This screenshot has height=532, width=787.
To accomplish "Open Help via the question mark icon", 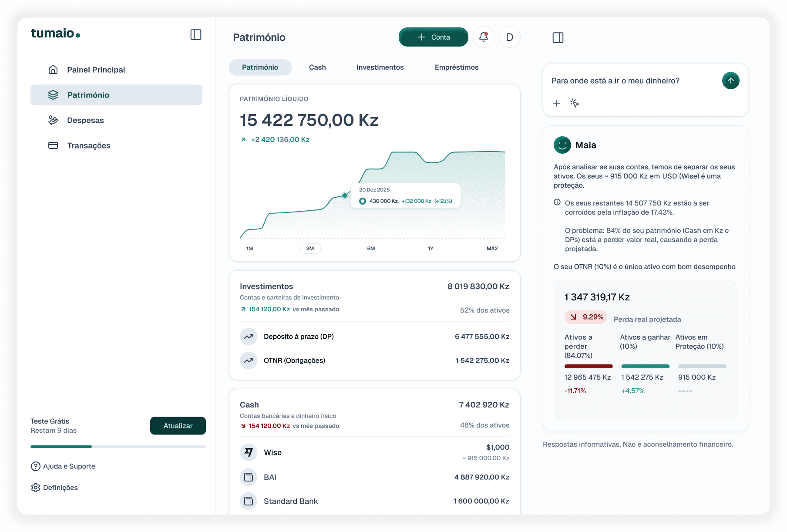I will coord(35,466).
